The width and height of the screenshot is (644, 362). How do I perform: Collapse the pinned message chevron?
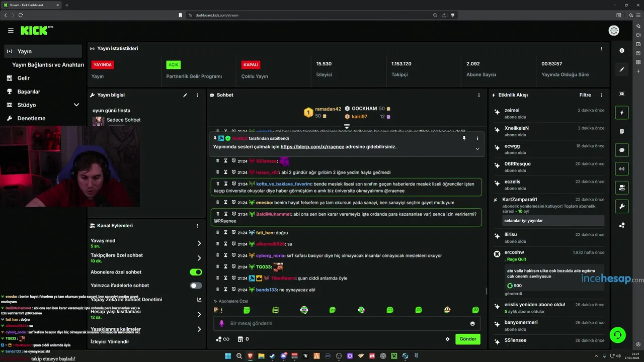click(x=477, y=149)
